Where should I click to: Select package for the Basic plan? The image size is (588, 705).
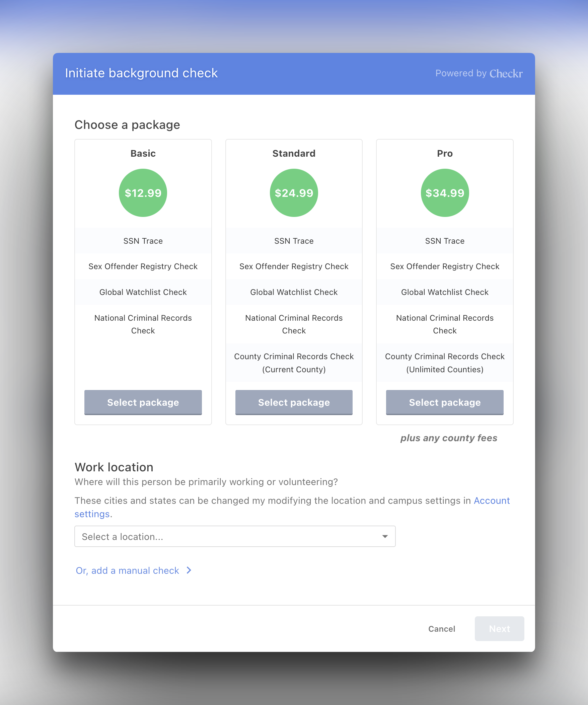pos(143,402)
